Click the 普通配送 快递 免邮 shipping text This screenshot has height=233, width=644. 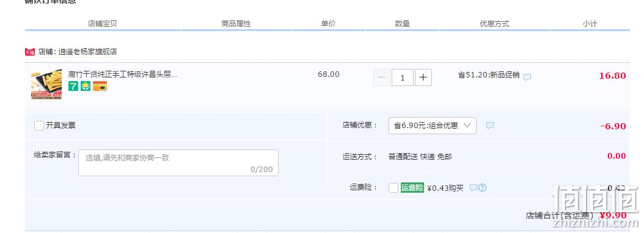click(x=420, y=157)
